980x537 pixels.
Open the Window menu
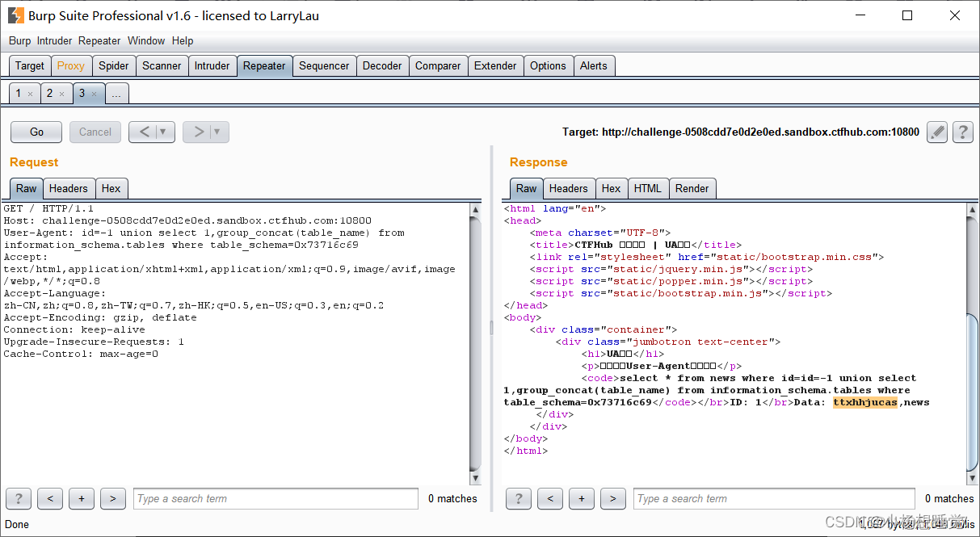click(146, 40)
